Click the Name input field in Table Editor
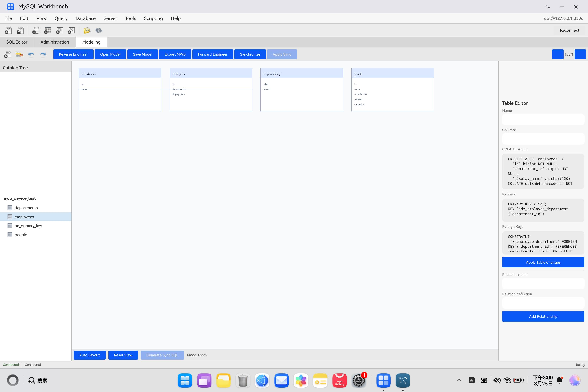The width and height of the screenshot is (588, 392). pyautogui.click(x=543, y=119)
